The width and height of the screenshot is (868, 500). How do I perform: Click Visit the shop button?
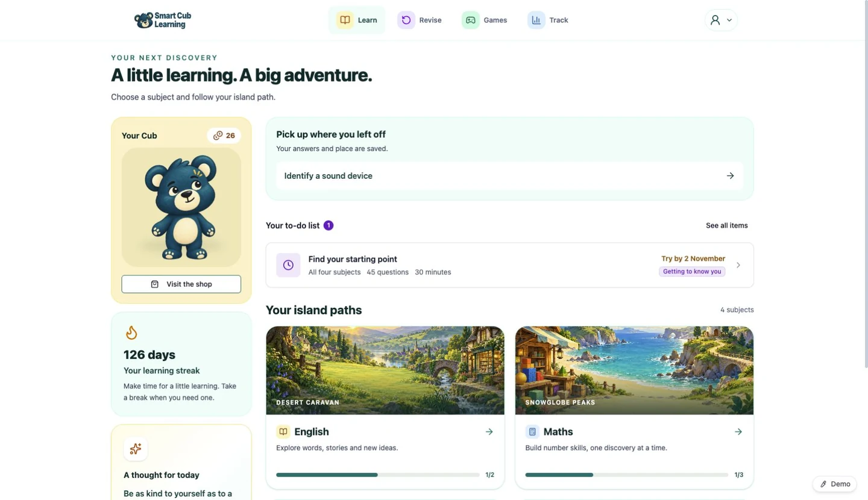point(181,284)
